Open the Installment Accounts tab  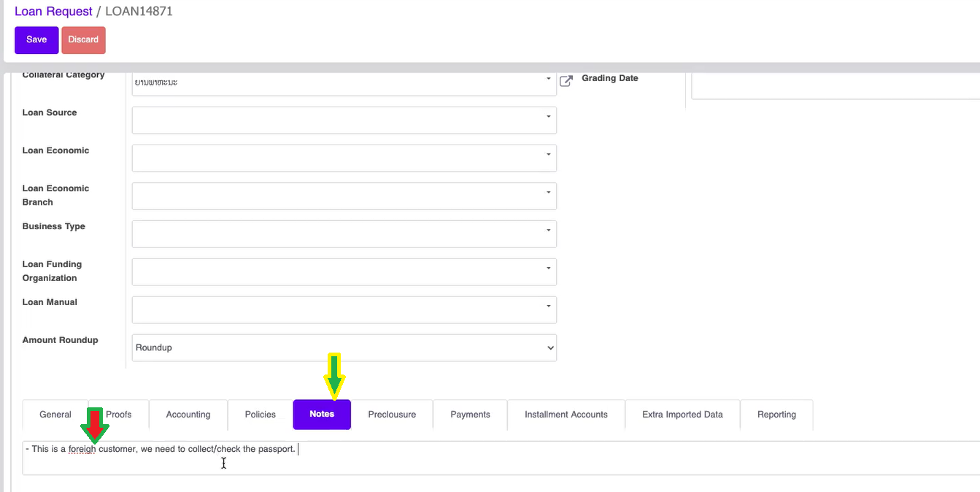(566, 415)
